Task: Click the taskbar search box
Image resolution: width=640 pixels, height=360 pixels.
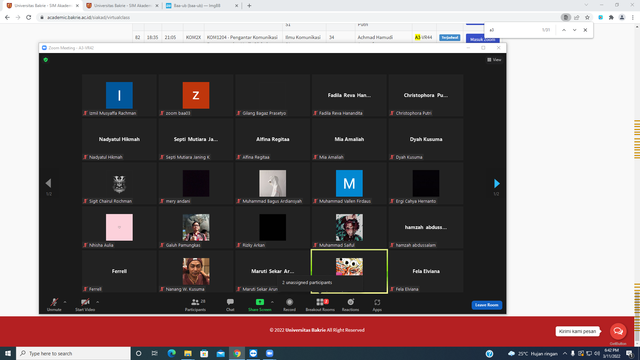Action: (x=73, y=353)
